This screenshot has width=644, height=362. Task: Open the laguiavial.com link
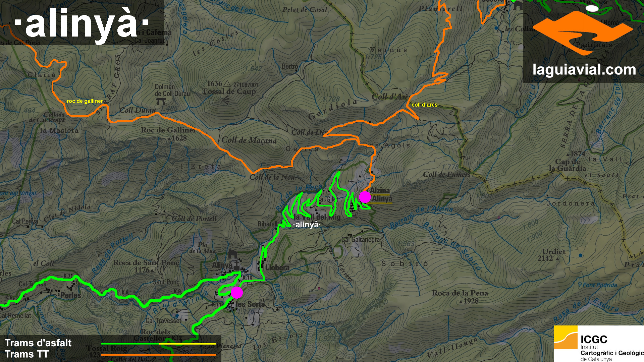(584, 70)
